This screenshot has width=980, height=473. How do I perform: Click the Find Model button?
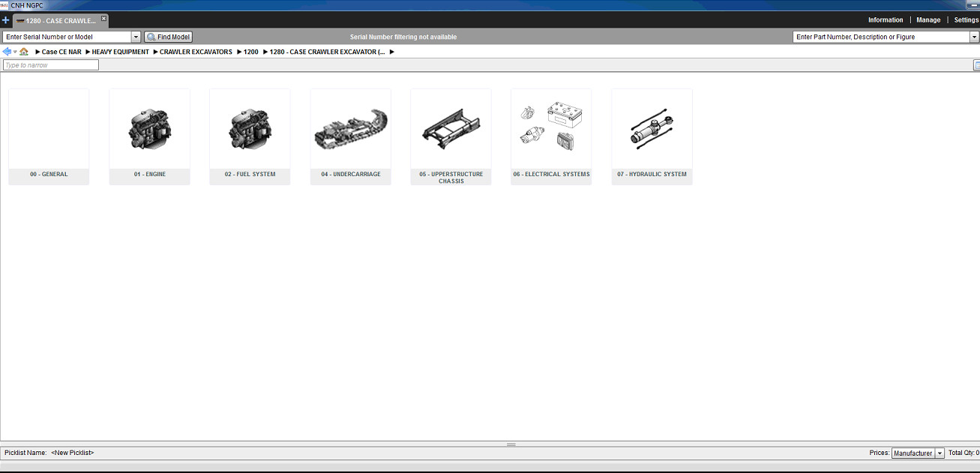(169, 37)
